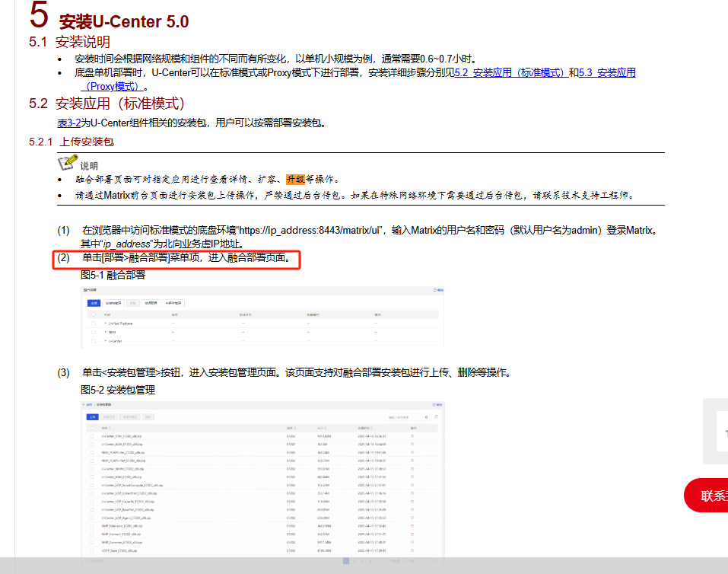Click the note line beginning '请通过Matrix前台页面'

click(354, 195)
